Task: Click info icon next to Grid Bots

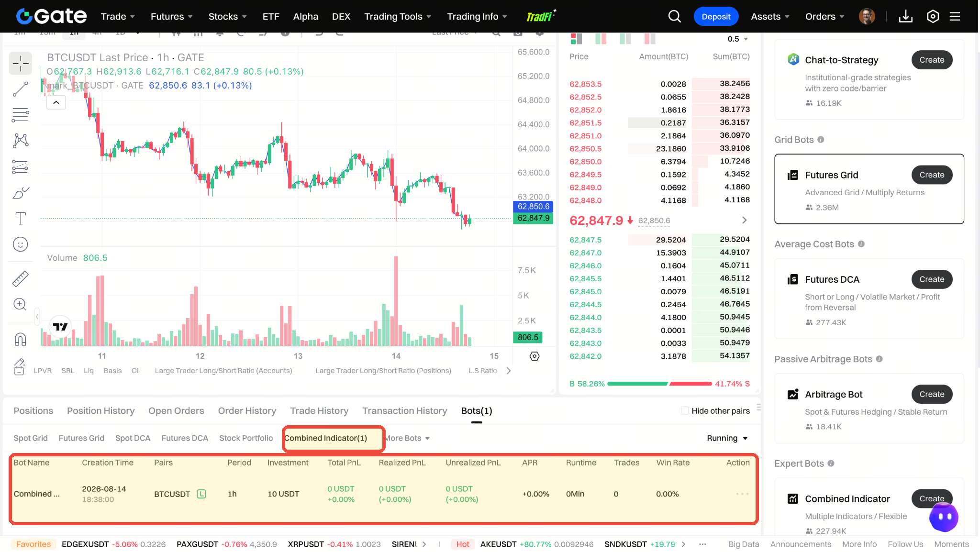Action: click(x=821, y=140)
